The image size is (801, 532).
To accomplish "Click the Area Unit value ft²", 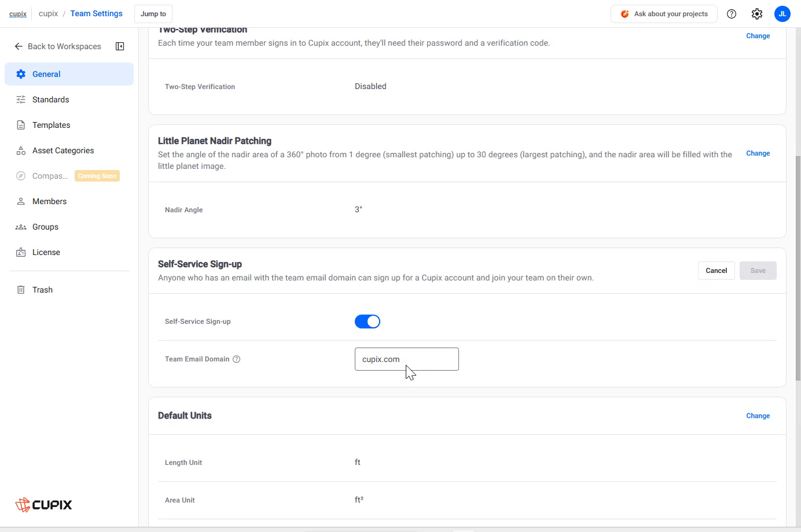I will (x=359, y=500).
